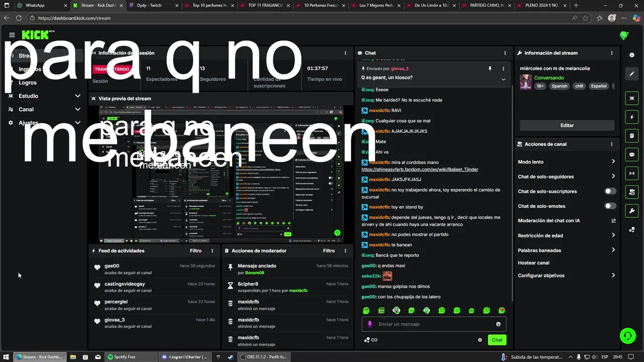The height and width of the screenshot is (362, 644).
Task: Open Palabras baneadas options arrow
Action: tap(613, 250)
